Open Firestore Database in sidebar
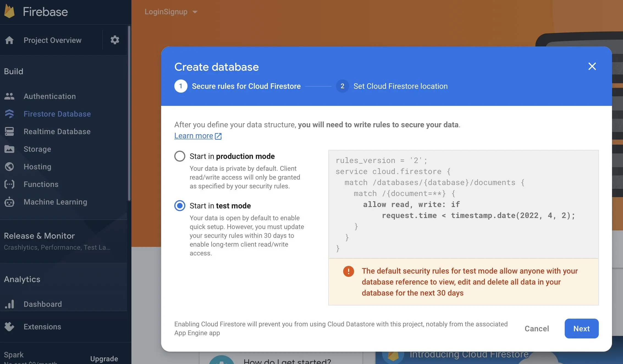Viewport: 623px width, 364px height. tap(57, 114)
